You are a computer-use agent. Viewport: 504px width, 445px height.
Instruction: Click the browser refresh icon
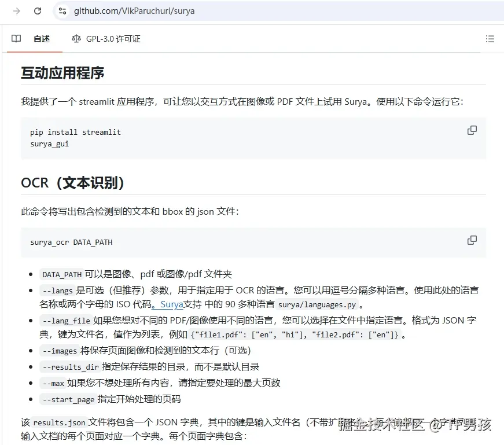pyautogui.click(x=36, y=11)
